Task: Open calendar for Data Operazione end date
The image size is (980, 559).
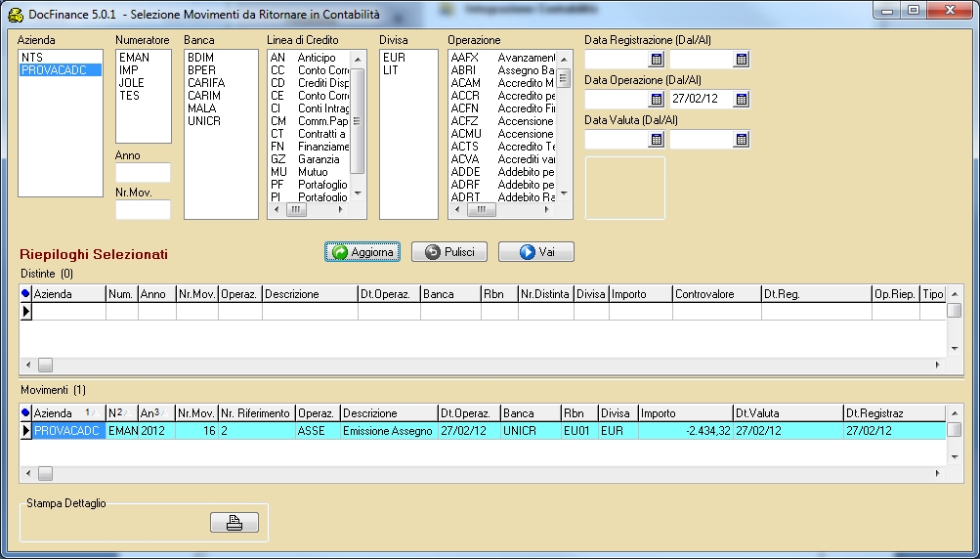Action: pyautogui.click(x=741, y=99)
